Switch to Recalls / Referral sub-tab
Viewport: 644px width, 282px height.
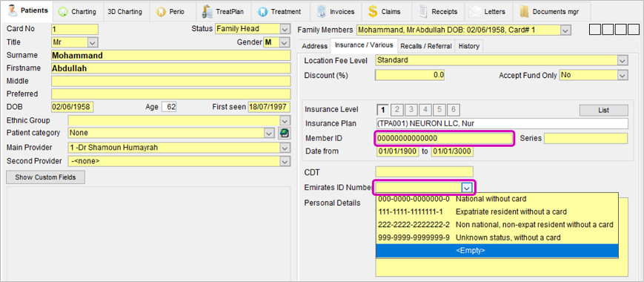(426, 46)
